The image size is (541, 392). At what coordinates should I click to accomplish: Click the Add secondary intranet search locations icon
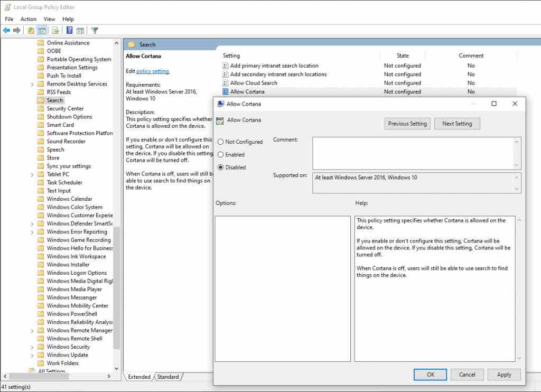(226, 74)
